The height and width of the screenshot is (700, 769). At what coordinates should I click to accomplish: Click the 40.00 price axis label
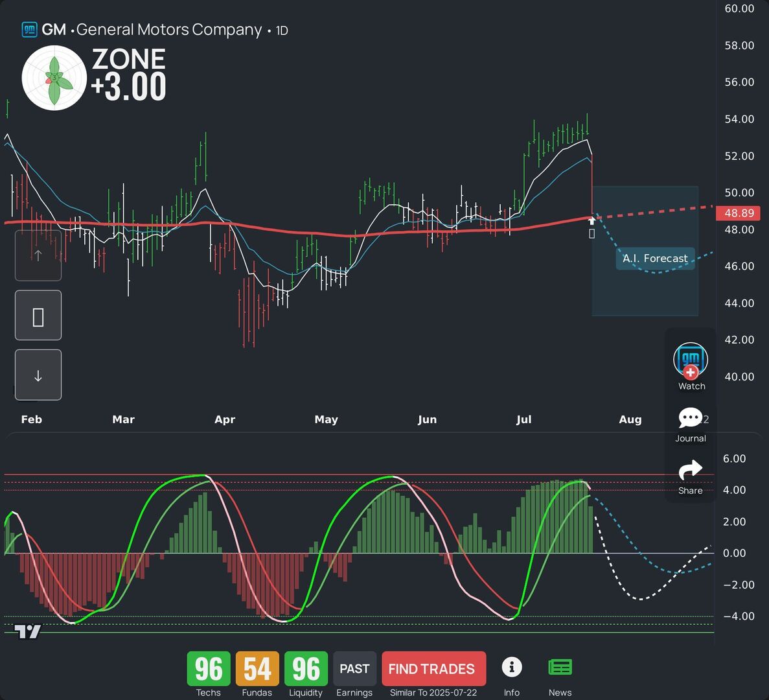coord(739,377)
